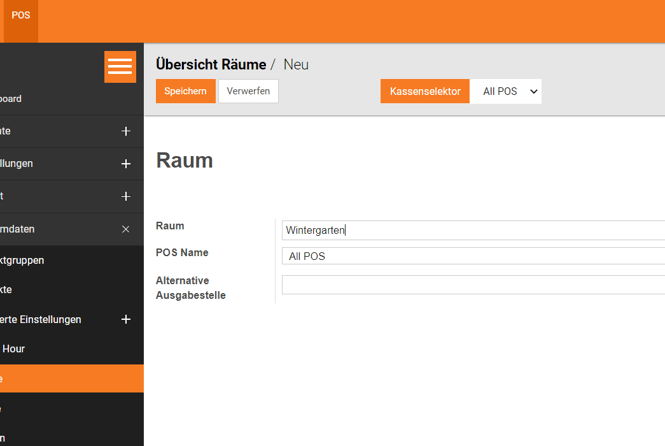The width and height of the screenshot is (665, 446).
Task: Select the highlighted orange sidebar item
Action: tap(70, 379)
